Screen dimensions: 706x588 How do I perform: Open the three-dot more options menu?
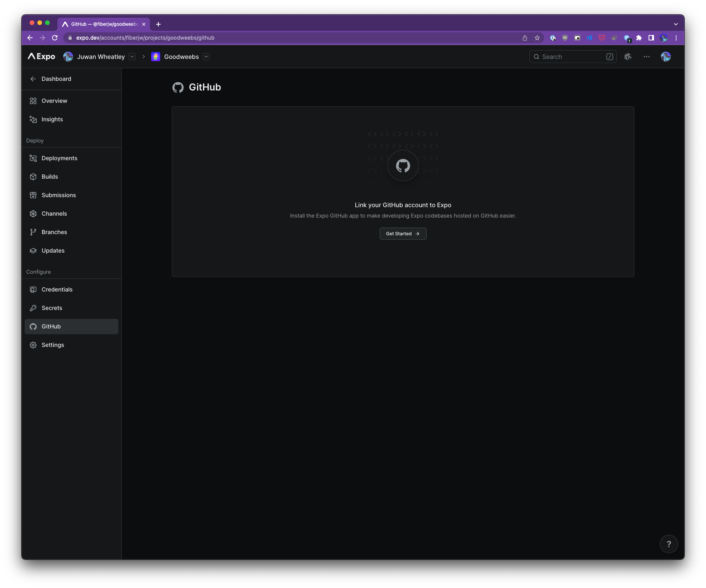coord(647,57)
